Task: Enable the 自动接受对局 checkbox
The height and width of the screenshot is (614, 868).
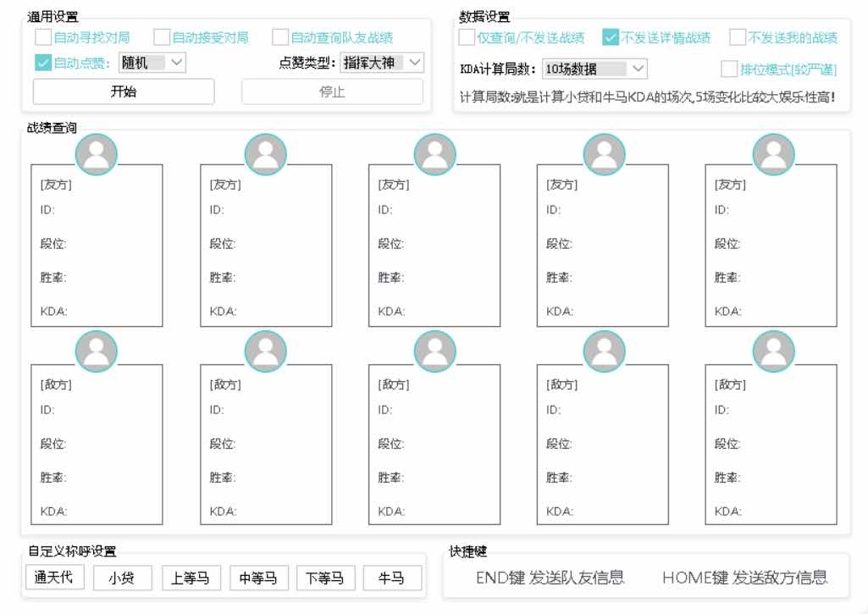Action: point(162,37)
